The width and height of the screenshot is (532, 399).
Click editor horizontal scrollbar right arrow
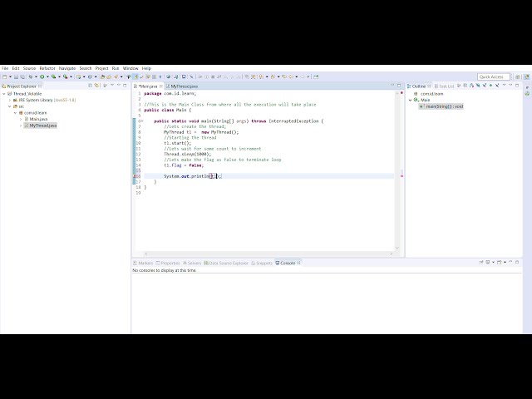pos(391,254)
